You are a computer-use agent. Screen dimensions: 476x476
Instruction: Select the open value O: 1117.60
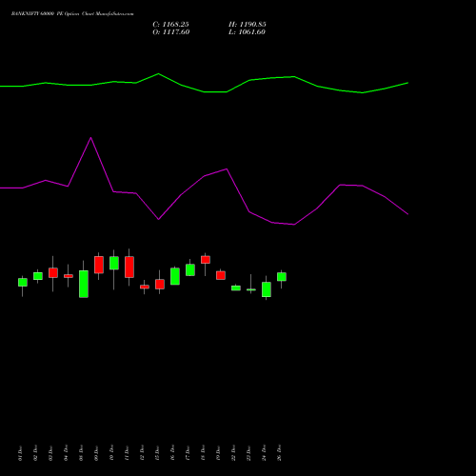[171, 32]
